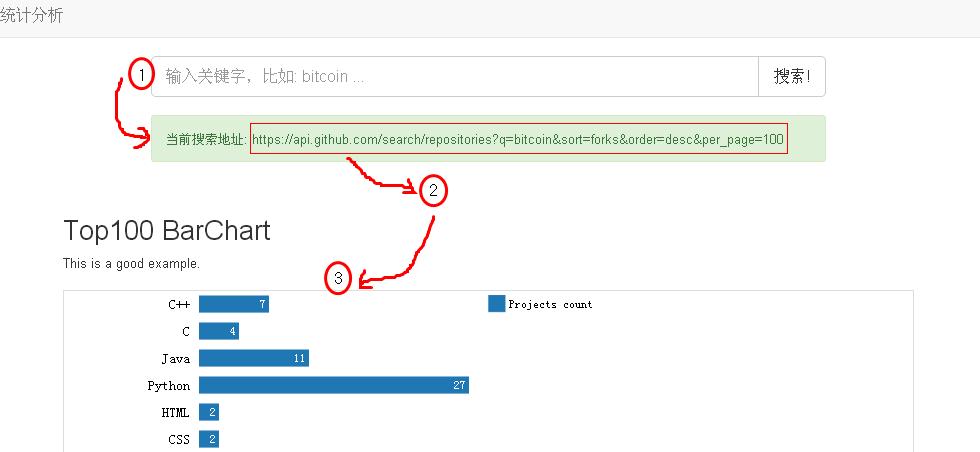Click the red circled number 2 annotation

(x=432, y=190)
